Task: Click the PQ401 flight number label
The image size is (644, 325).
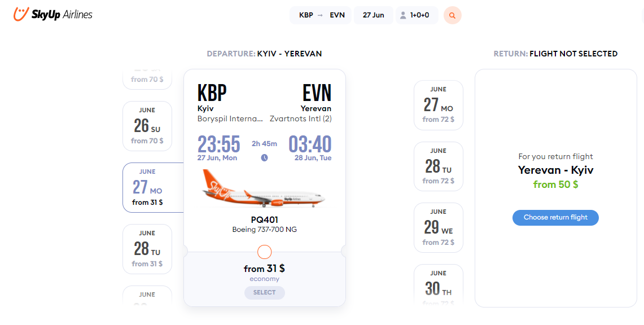Action: click(x=265, y=220)
